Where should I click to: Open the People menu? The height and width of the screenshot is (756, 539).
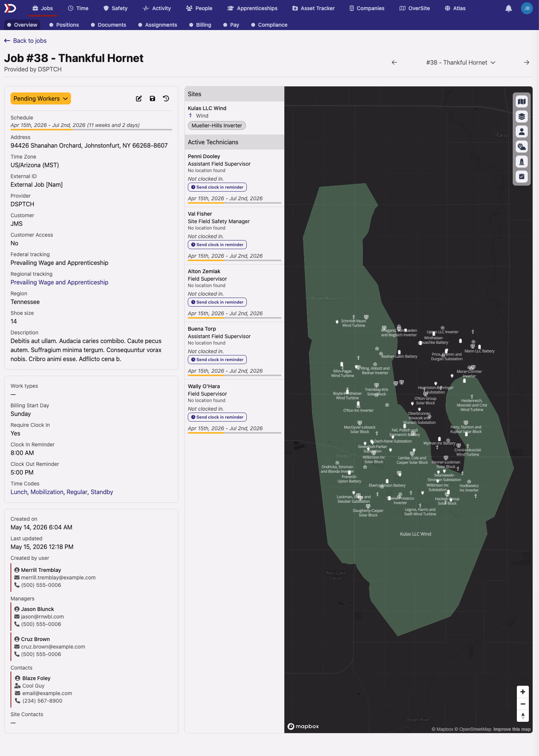199,8
